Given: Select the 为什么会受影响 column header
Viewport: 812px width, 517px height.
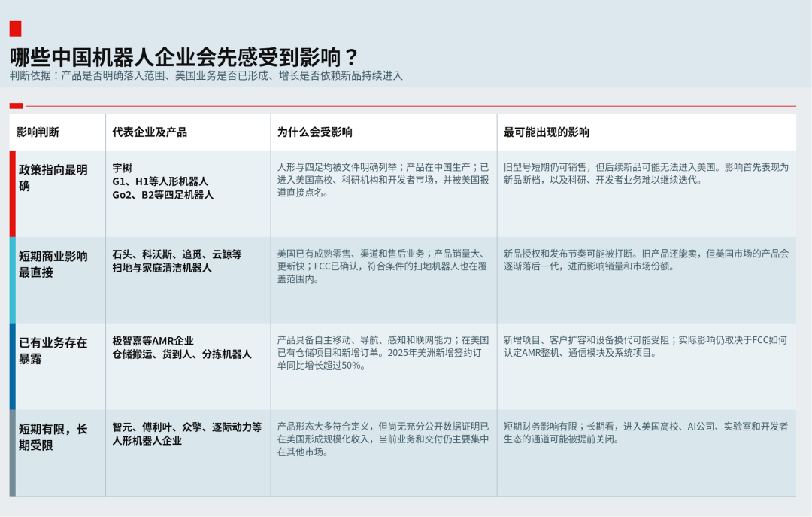Looking at the screenshot, I should [315, 132].
